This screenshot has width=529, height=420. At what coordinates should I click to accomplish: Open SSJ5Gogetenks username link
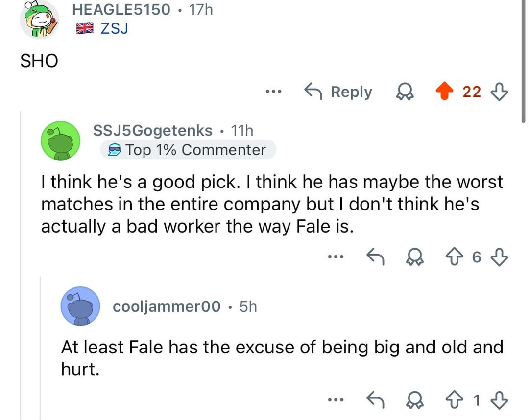click(153, 131)
